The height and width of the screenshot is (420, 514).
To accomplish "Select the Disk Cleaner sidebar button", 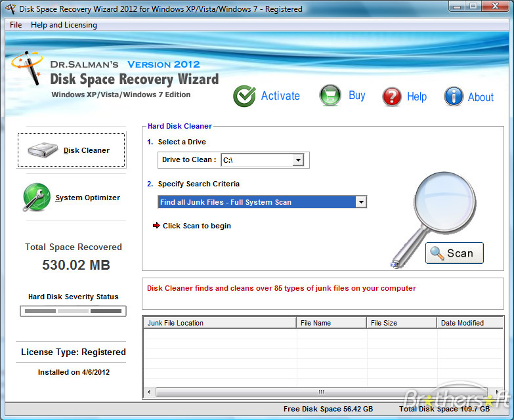I will (x=71, y=150).
